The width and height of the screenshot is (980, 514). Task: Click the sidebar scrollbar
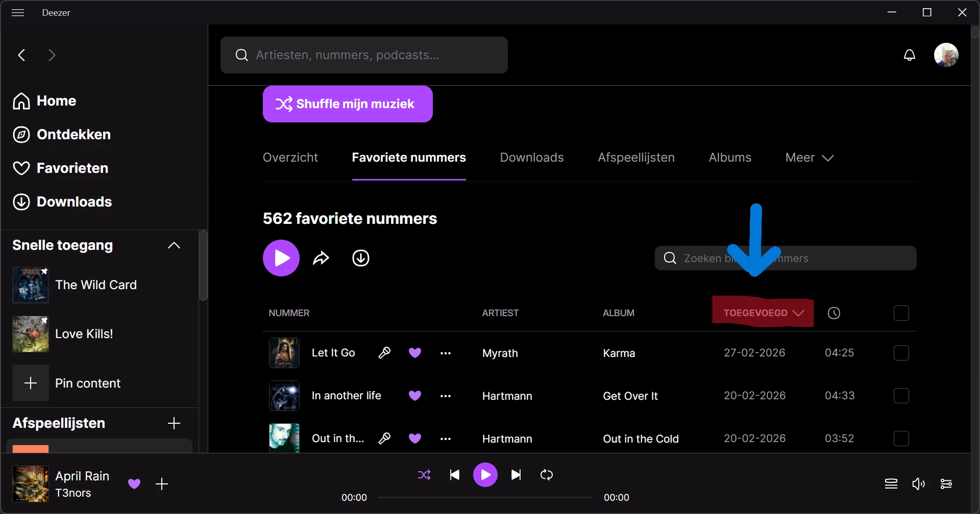(x=203, y=265)
